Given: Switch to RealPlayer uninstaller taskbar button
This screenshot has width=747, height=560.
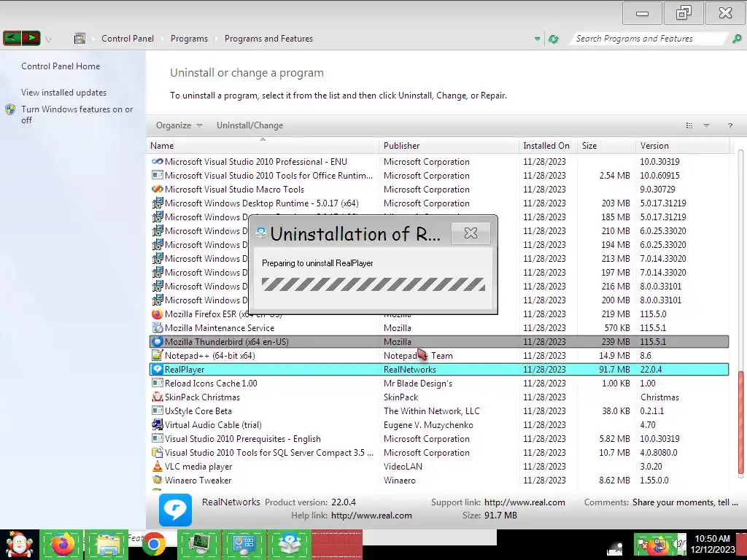Looking at the screenshot, I should click(x=289, y=544).
